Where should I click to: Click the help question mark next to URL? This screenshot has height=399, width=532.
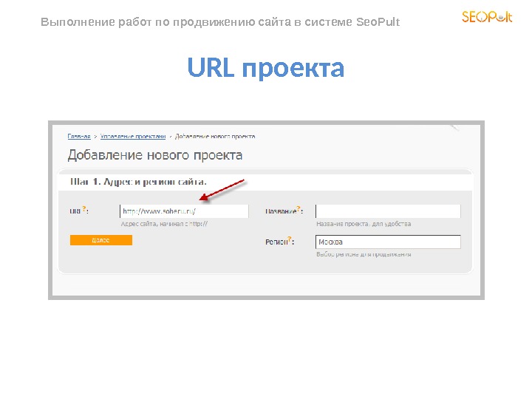(84, 208)
